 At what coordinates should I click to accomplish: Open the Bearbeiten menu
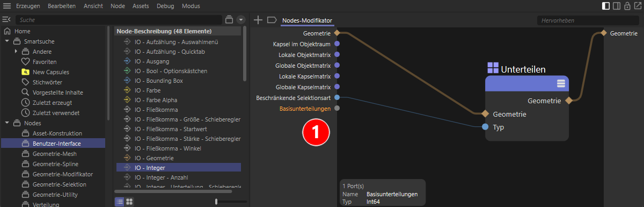pos(62,6)
